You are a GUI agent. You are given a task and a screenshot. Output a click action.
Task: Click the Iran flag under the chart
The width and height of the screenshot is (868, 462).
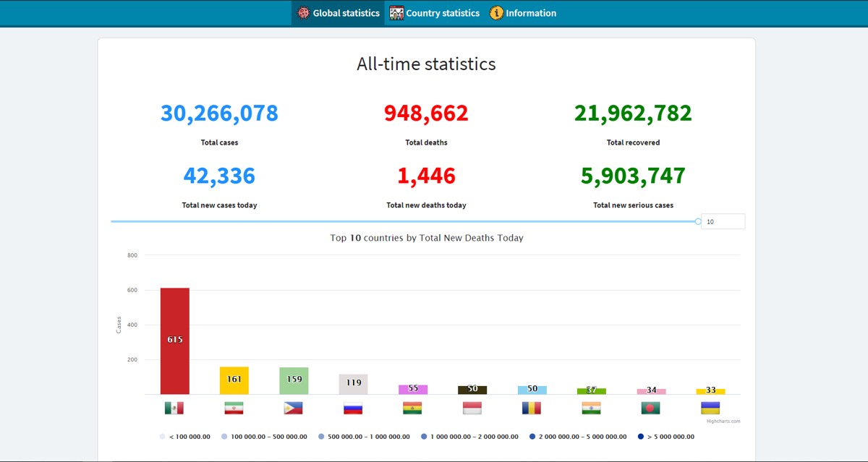point(234,408)
